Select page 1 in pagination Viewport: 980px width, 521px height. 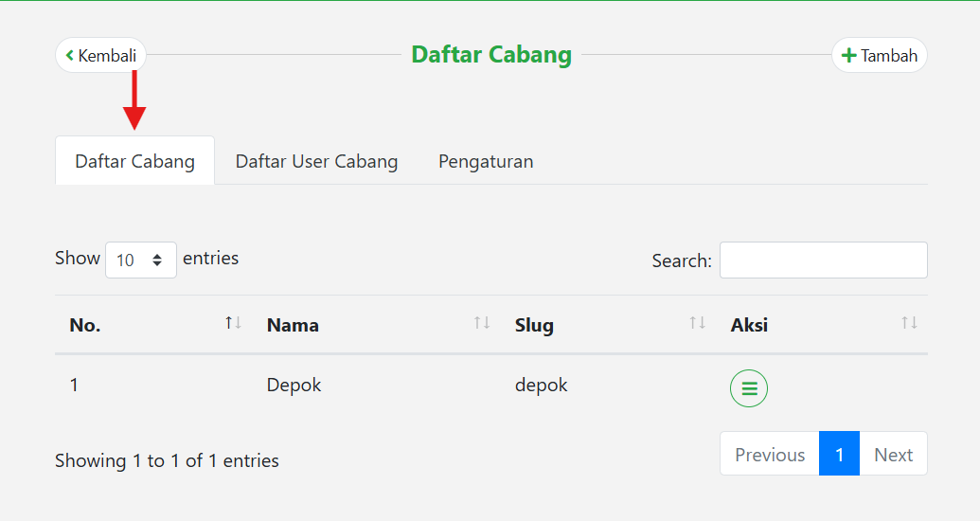coord(839,455)
